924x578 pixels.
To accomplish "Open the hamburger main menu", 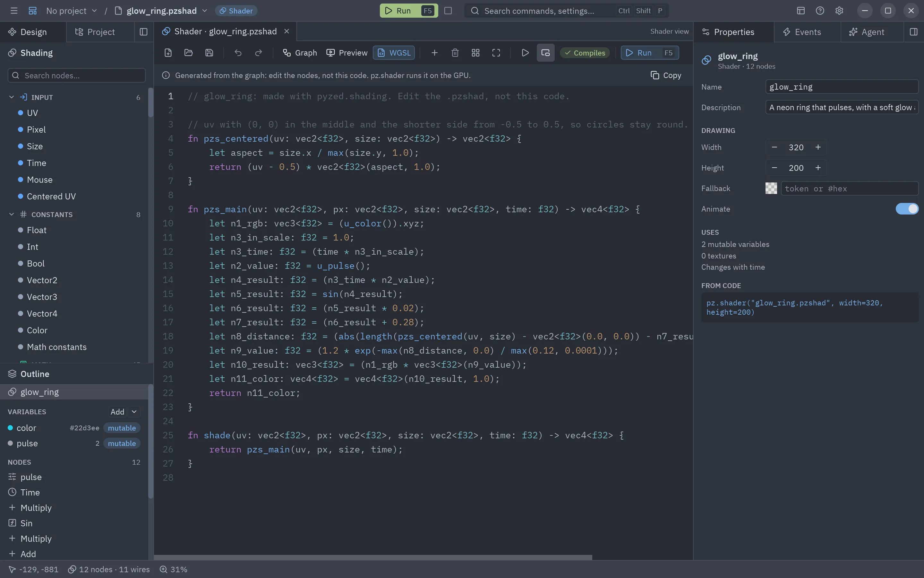I will (x=14, y=11).
